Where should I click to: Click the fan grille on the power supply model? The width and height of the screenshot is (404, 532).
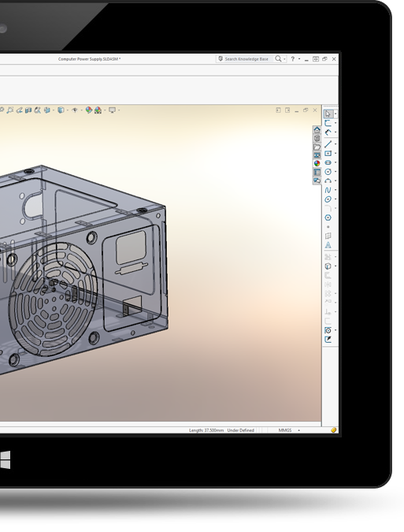(x=53, y=299)
